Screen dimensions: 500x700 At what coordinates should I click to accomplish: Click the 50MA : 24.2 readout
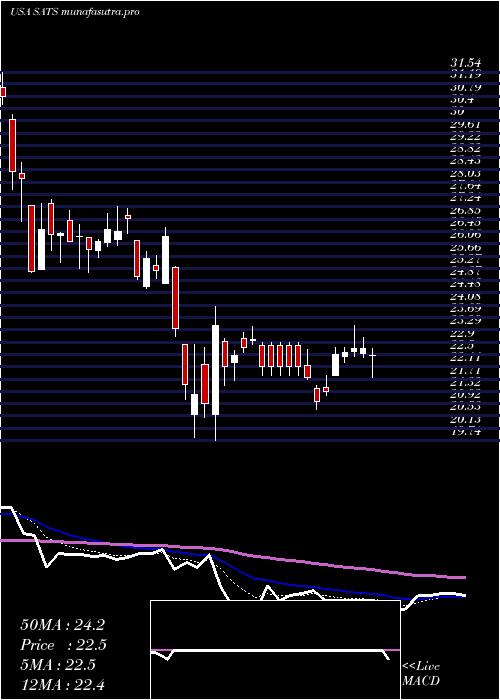pos(62,625)
